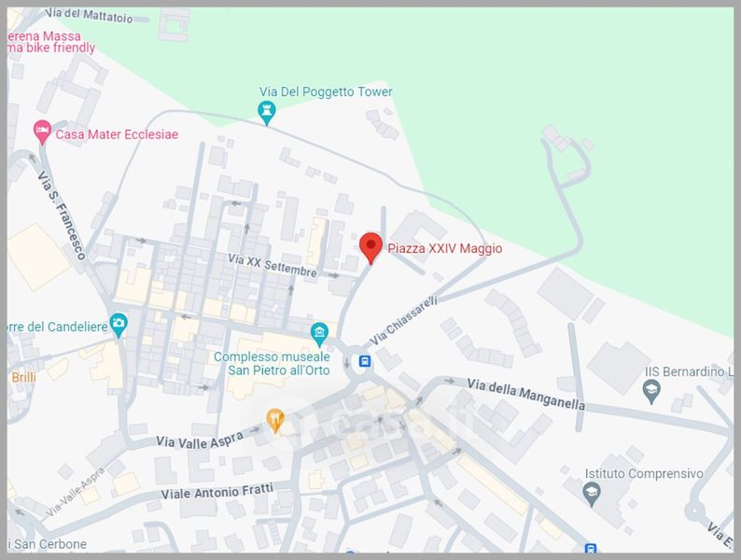Open the orange restaurant fork-and-knife marker
This screenshot has width=741, height=560.
[275, 420]
